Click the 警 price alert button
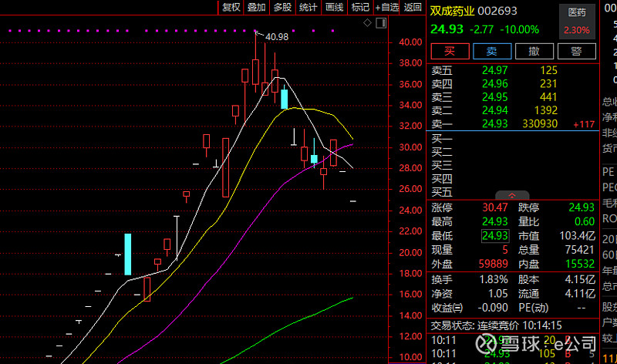 click(576, 51)
